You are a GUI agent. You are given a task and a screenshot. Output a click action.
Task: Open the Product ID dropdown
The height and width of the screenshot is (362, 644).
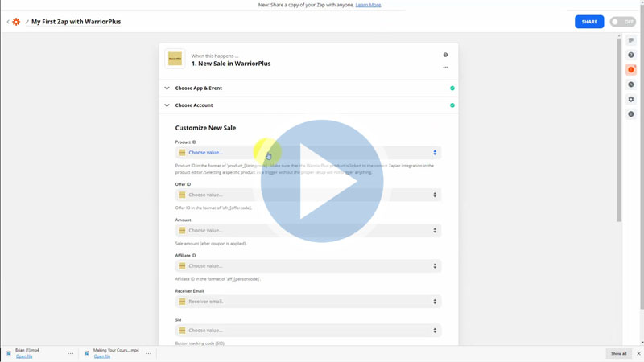tap(308, 152)
